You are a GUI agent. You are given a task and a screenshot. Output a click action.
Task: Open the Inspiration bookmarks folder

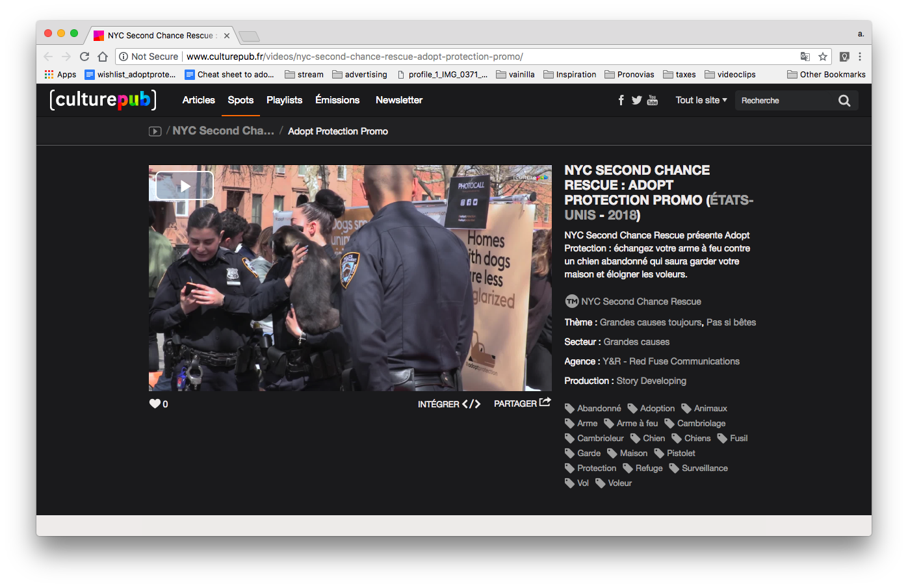[570, 75]
